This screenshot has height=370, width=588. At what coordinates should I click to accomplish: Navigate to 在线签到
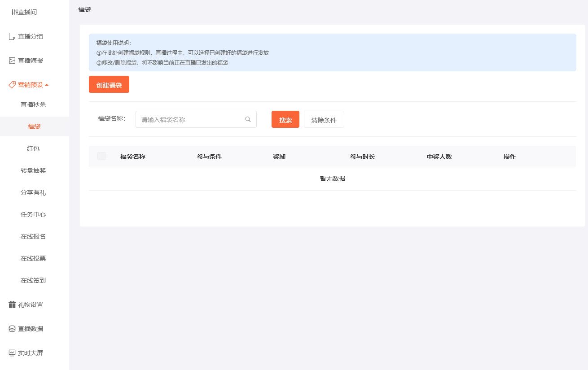33,280
